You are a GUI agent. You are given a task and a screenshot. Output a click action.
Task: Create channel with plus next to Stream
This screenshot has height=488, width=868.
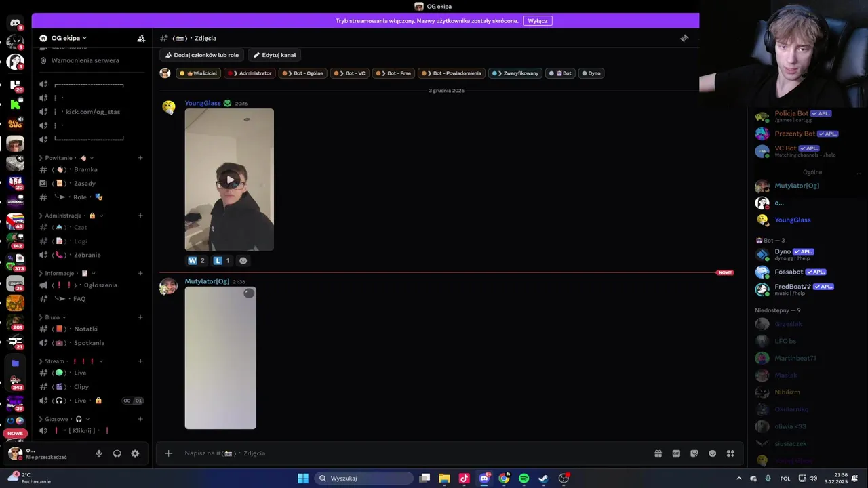(140, 361)
